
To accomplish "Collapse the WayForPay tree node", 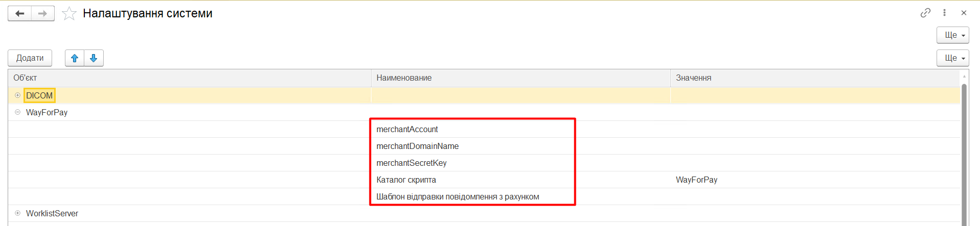I will tap(18, 112).
